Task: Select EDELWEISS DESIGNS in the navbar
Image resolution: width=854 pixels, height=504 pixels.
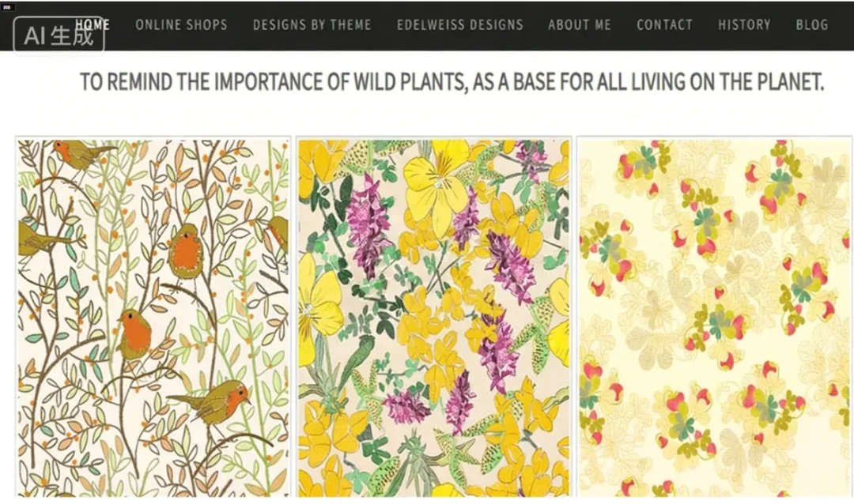Action: (459, 24)
